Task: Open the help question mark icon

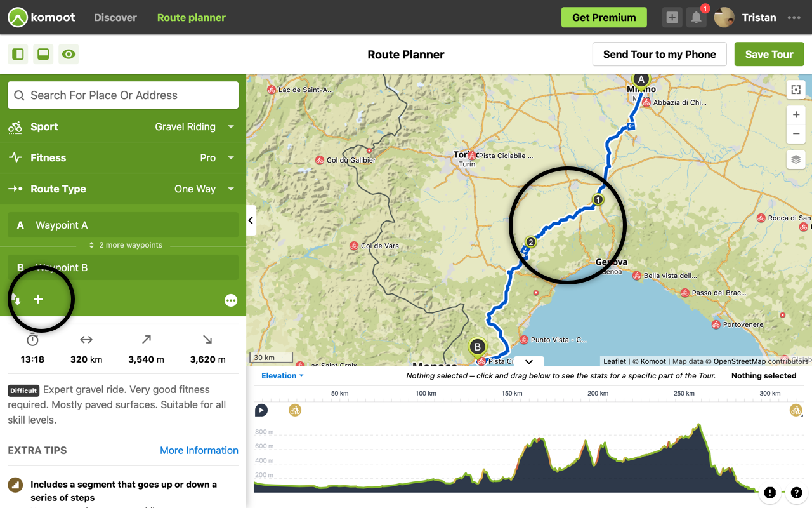Action: click(797, 493)
